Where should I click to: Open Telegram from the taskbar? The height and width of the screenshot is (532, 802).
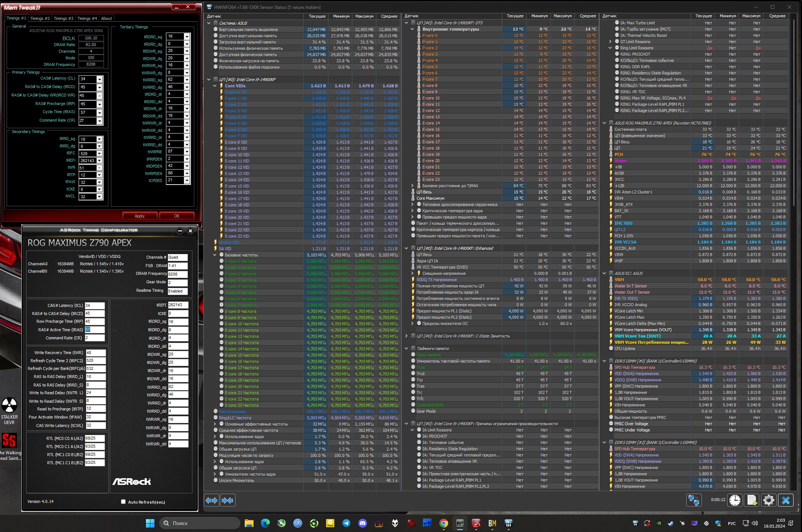[x=346, y=523]
